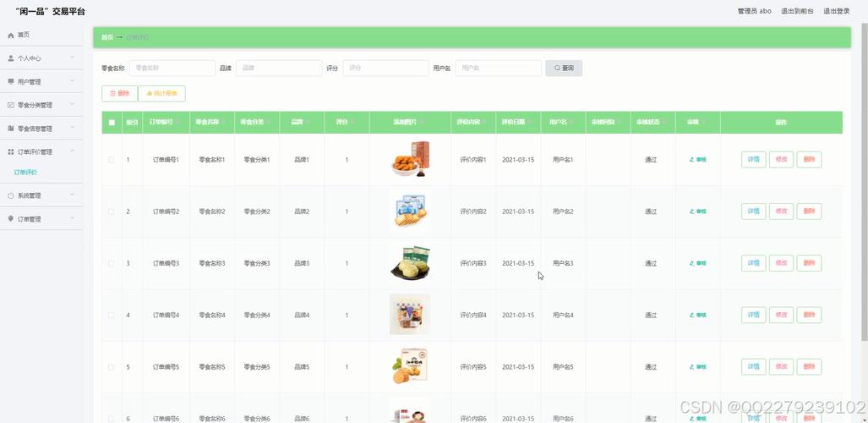This screenshot has height=423, width=868.
Task: Click the grid icon for 订单评价管理
Action: tap(11, 151)
